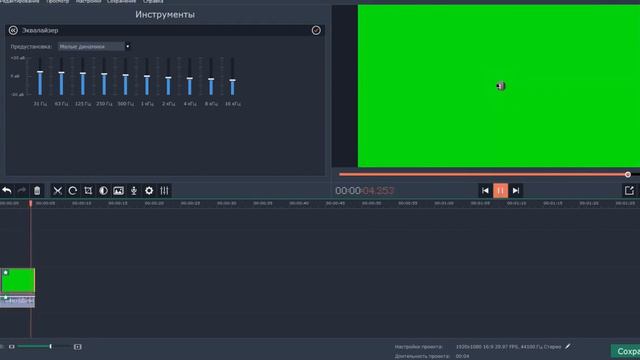Screen dimensions: 640x360
Task: Apply the equalizer with the checkmark icon
Action: [316, 30]
